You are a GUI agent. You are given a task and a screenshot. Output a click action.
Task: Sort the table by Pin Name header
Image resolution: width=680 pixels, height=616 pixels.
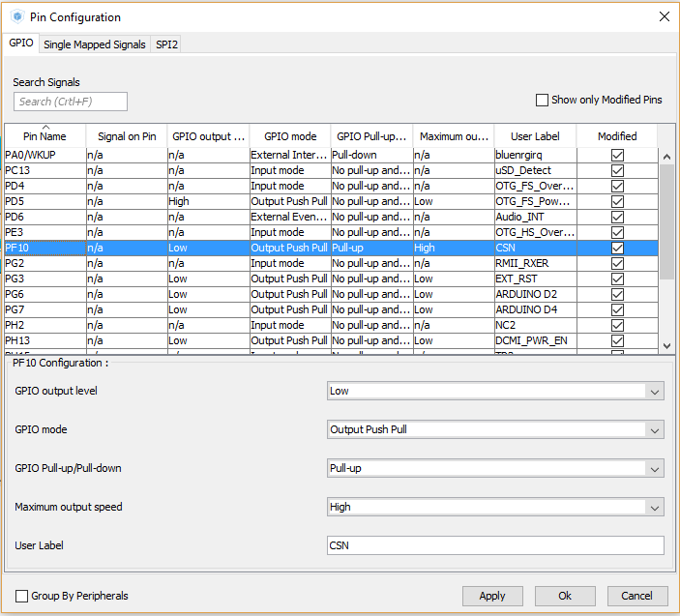[x=44, y=136]
